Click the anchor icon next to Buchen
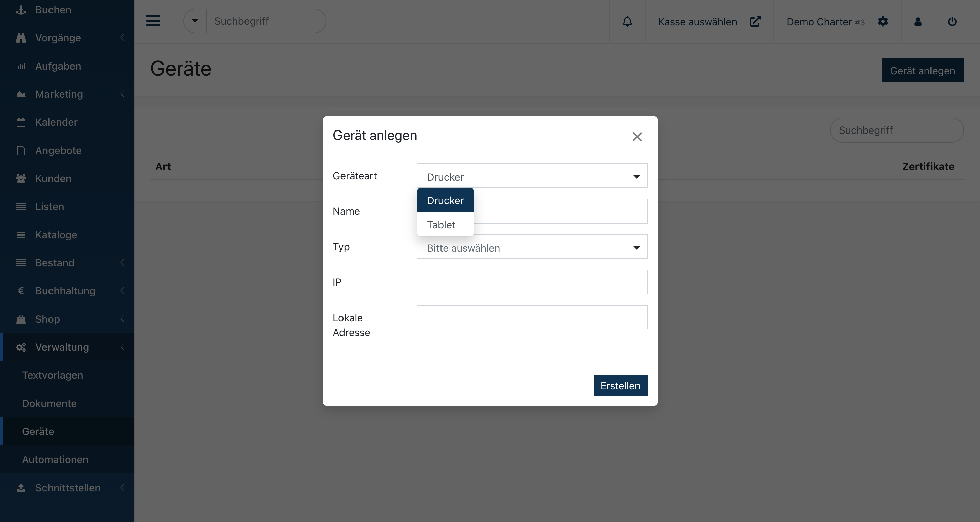 [x=21, y=10]
